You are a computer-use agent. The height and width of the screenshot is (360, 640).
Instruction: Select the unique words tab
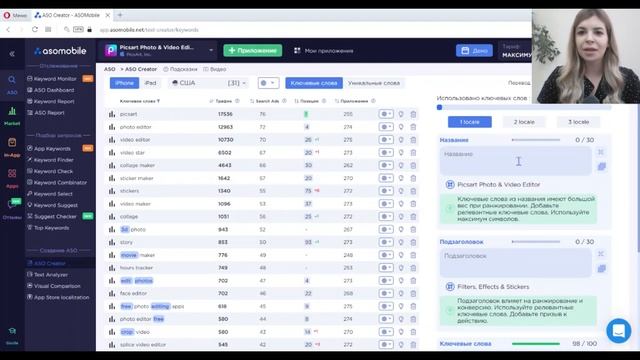374,83
